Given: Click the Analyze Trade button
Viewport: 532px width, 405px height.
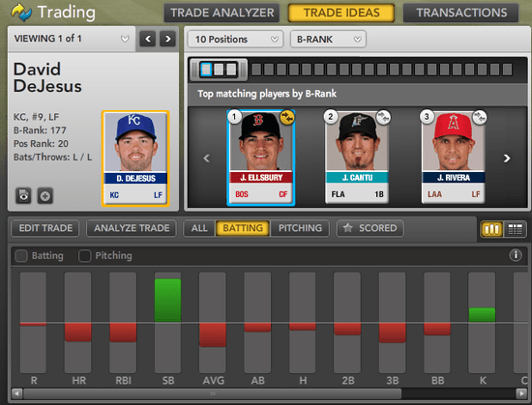Looking at the screenshot, I should coord(132,228).
